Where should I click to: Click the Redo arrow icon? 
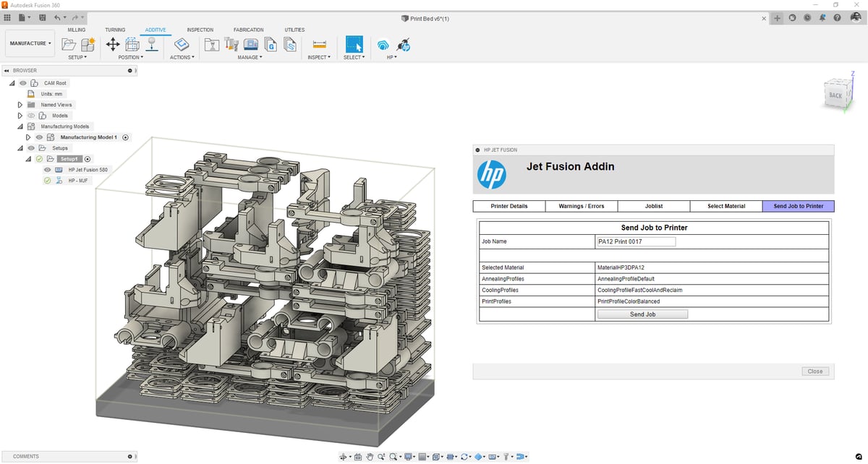pyautogui.click(x=74, y=17)
